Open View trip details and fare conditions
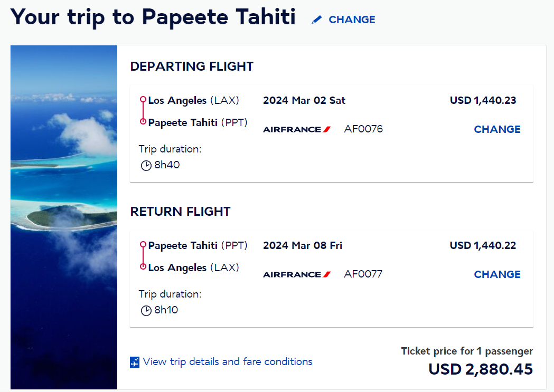554x392 pixels. pyautogui.click(x=228, y=361)
